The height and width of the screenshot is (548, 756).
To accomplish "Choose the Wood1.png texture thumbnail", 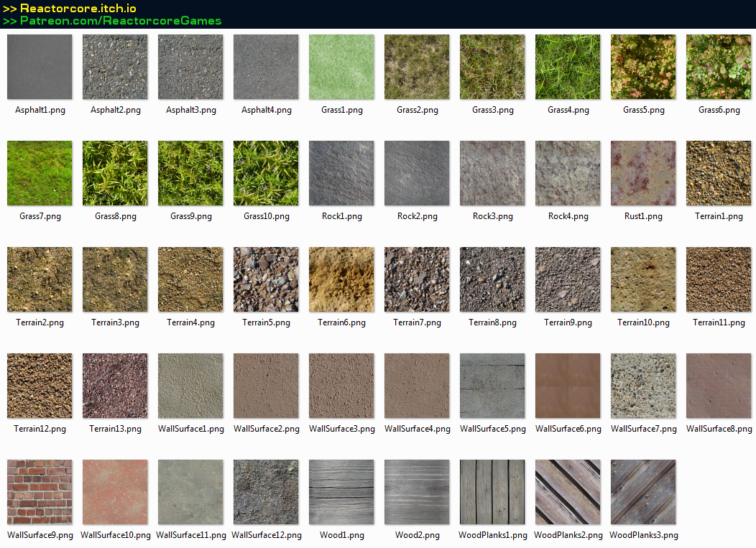I will (341, 492).
